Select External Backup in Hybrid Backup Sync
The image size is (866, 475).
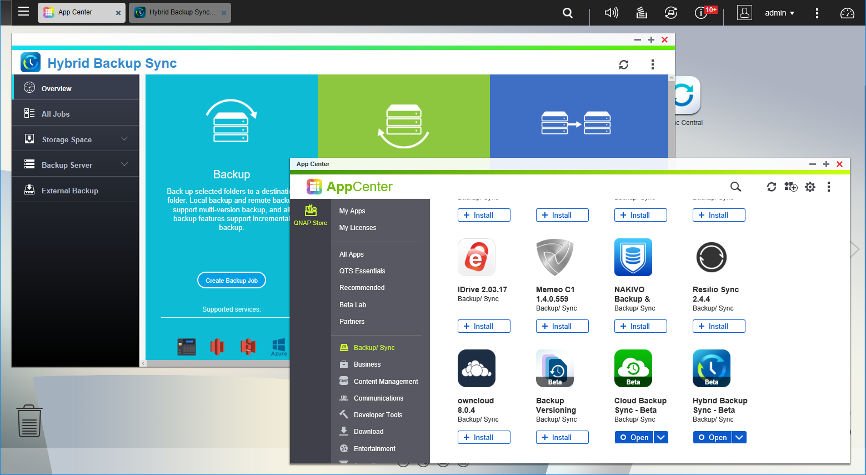(76, 190)
